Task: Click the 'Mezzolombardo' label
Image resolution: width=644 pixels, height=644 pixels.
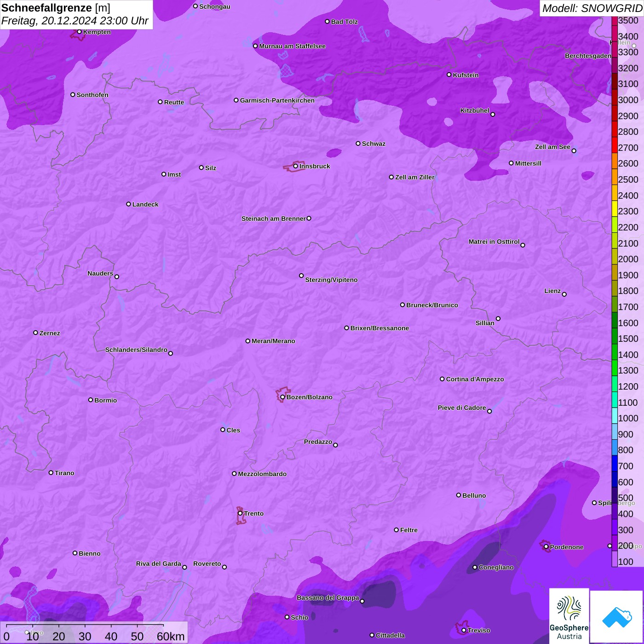Action: [262, 474]
